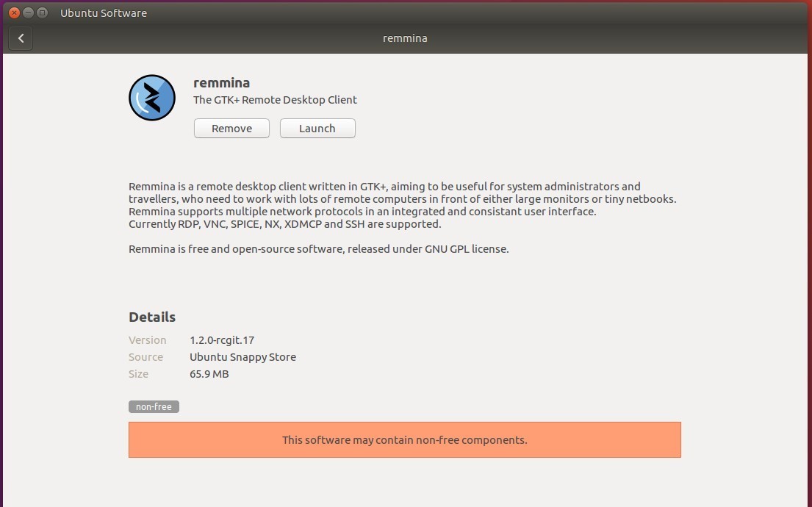
Task: Click the Version label in Details
Action: point(148,340)
